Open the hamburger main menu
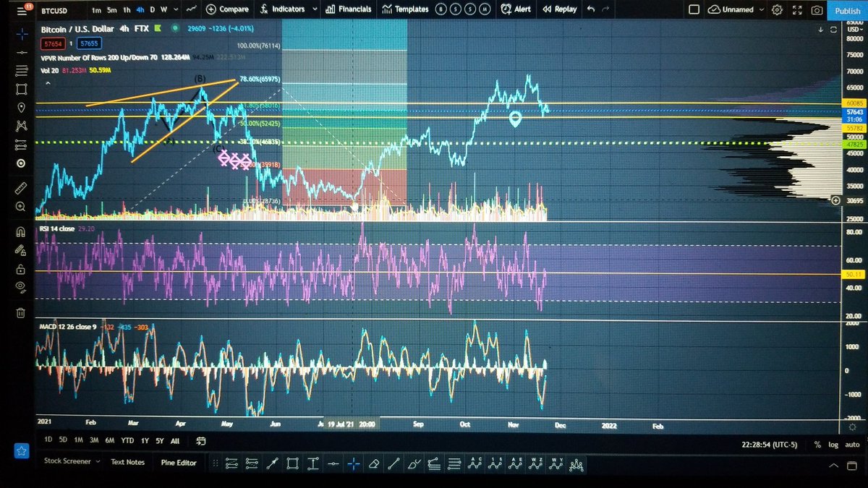The height and width of the screenshot is (488, 868). 20,10
